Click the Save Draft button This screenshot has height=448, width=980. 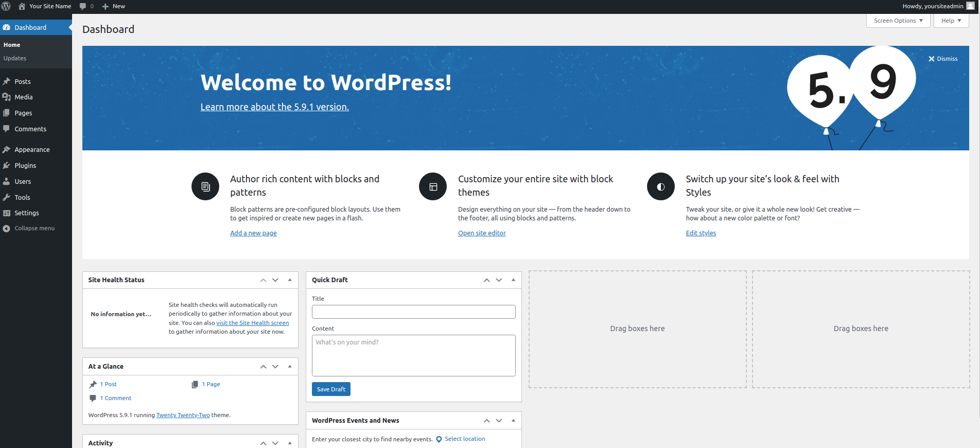click(331, 389)
